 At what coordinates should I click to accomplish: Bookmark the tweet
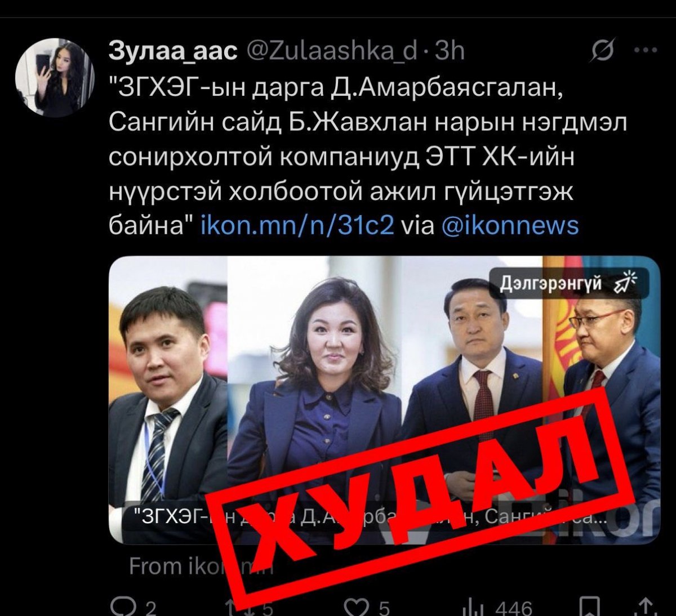590,606
